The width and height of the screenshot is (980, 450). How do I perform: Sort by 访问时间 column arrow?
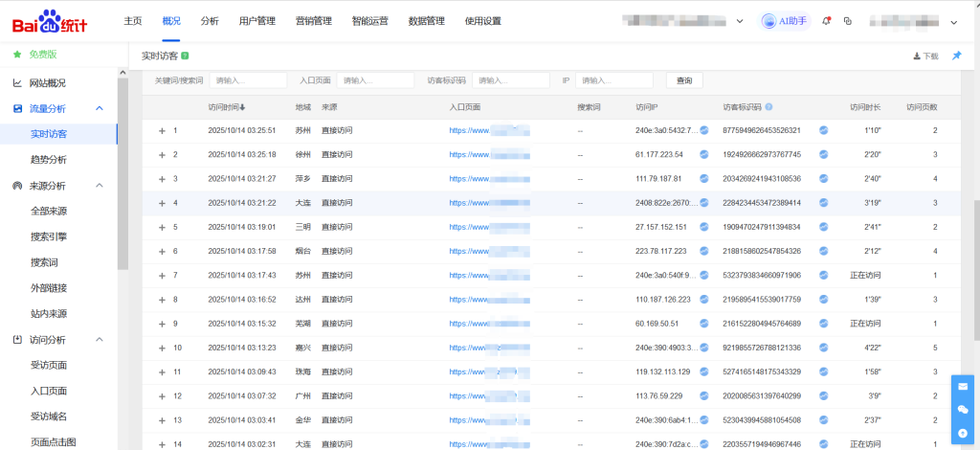coord(242,107)
